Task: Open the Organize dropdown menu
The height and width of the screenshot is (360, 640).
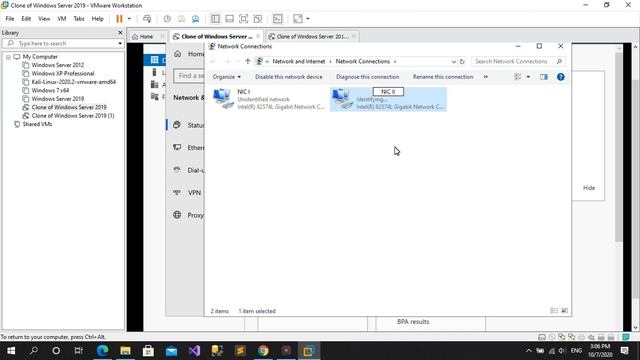Action: click(x=227, y=77)
